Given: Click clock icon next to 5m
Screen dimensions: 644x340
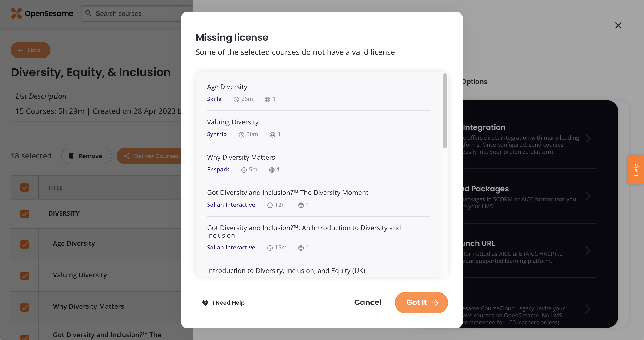Looking at the screenshot, I should (x=244, y=170).
